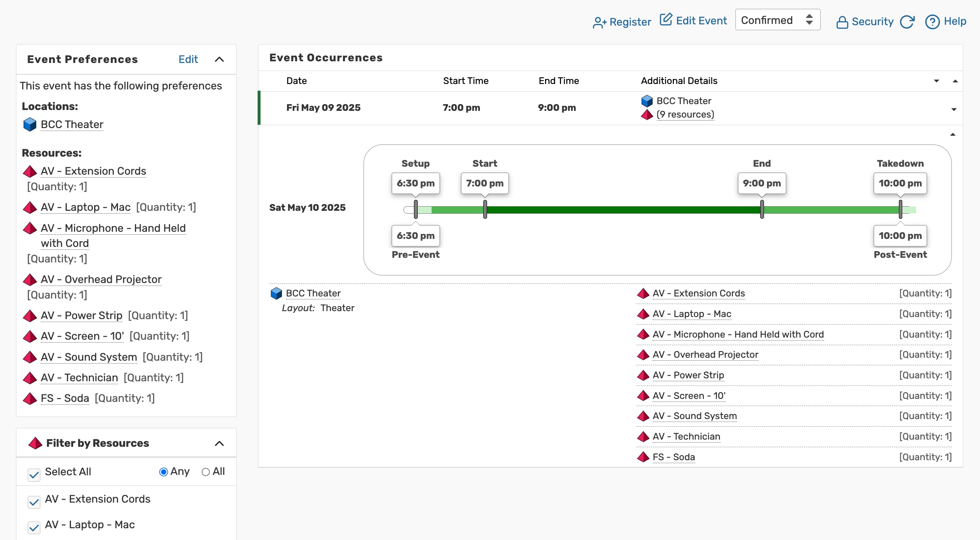Click the refresh circular arrow icon

coord(907,22)
